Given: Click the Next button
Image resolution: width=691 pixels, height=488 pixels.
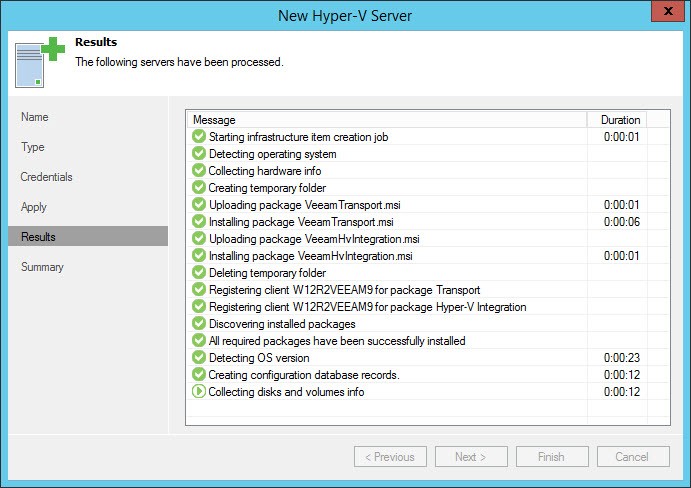Looking at the screenshot, I should pyautogui.click(x=471, y=457).
